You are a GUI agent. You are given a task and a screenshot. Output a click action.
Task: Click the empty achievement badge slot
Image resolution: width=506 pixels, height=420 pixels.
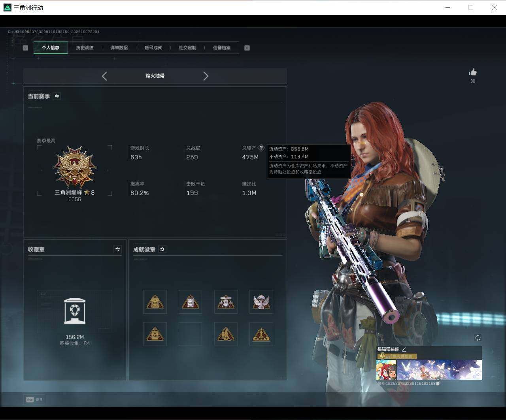pyautogui.click(x=190, y=334)
